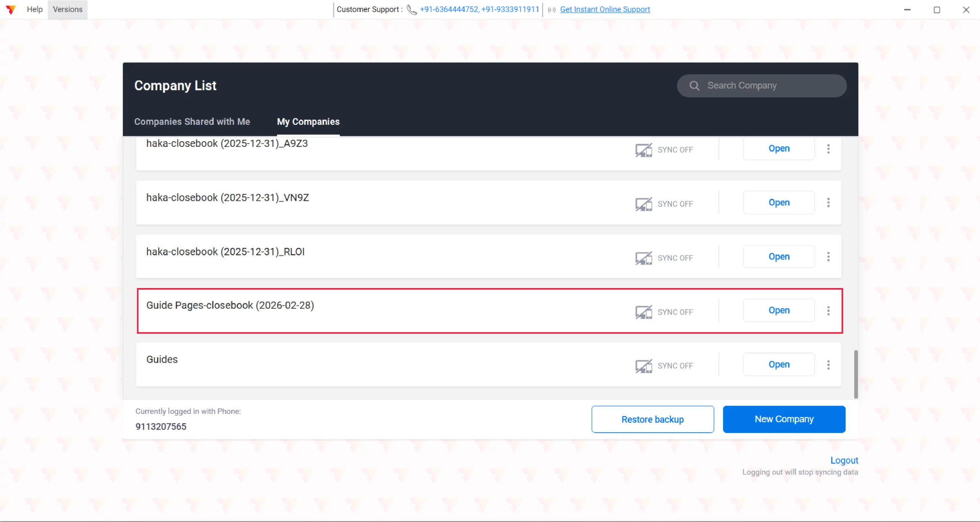Click sync icon for haka-closebook _RLOI
The width and height of the screenshot is (980, 522).
(x=644, y=258)
